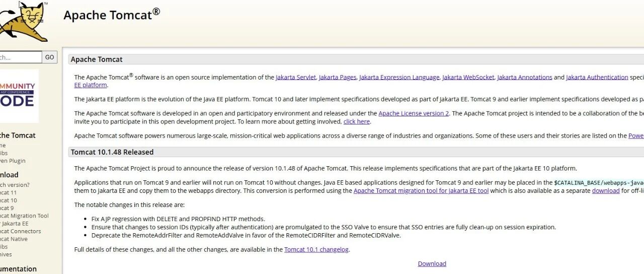Open the Tomcat 9 download sidebar link
Viewport: 644px width, 274px height.
[x=7, y=208]
